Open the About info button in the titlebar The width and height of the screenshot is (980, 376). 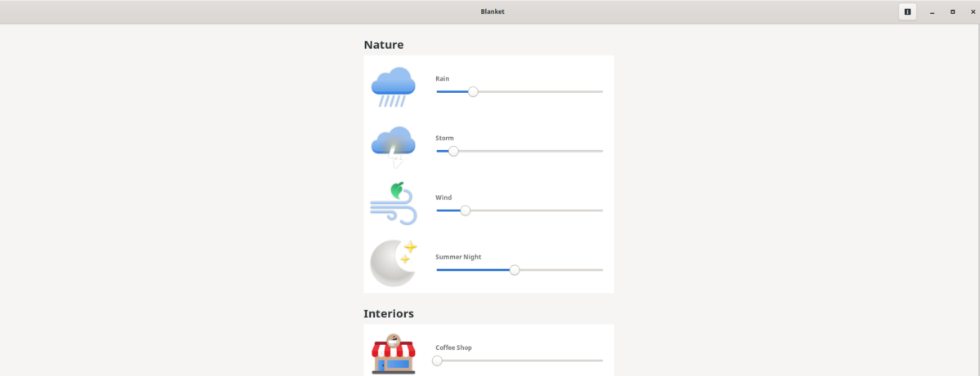point(907,11)
